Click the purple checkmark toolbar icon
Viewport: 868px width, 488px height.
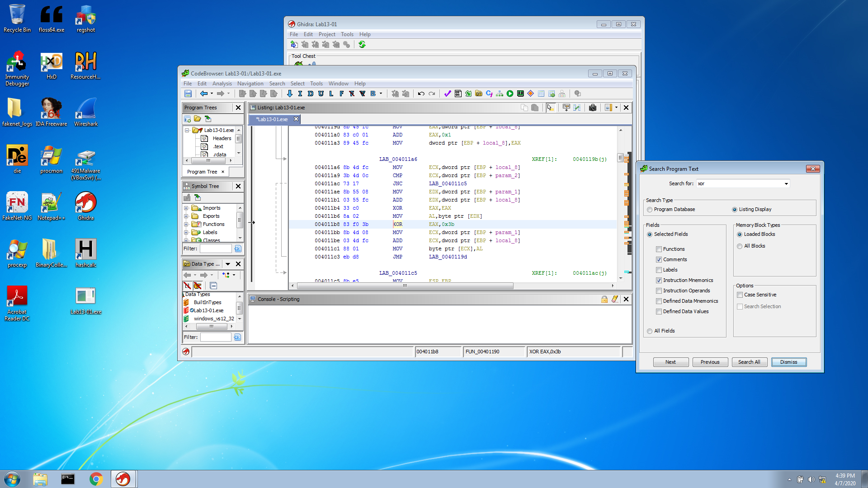(x=448, y=94)
